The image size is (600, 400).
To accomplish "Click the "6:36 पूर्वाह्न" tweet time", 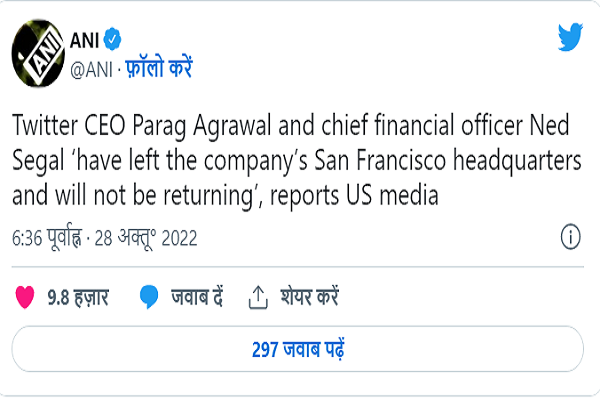I will click(x=46, y=239).
